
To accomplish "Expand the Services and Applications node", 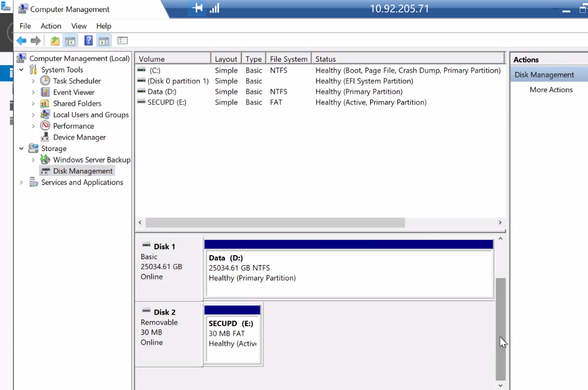I will (x=21, y=182).
